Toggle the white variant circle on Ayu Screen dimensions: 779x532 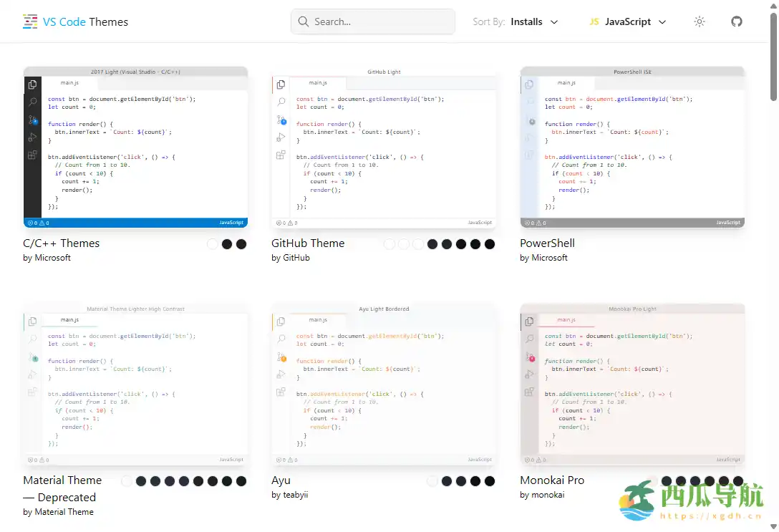click(432, 481)
